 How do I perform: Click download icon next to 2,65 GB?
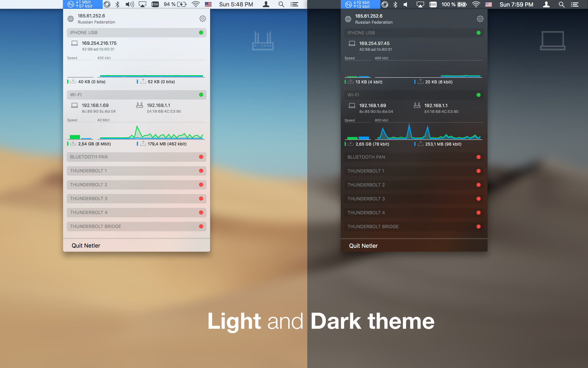click(x=351, y=143)
